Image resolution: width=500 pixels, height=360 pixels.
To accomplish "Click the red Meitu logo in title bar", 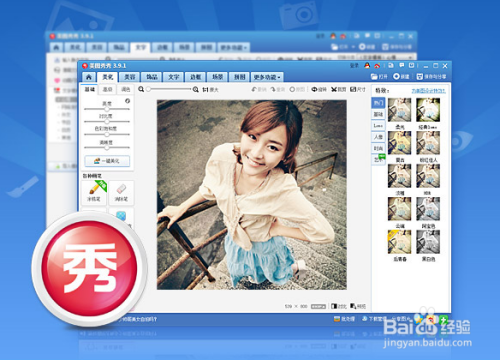I will click(x=85, y=66).
